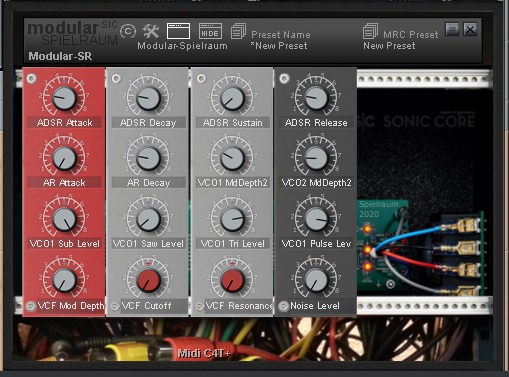Image resolution: width=509 pixels, height=377 pixels.
Task: Select the AR Attack label
Action: click(x=65, y=183)
